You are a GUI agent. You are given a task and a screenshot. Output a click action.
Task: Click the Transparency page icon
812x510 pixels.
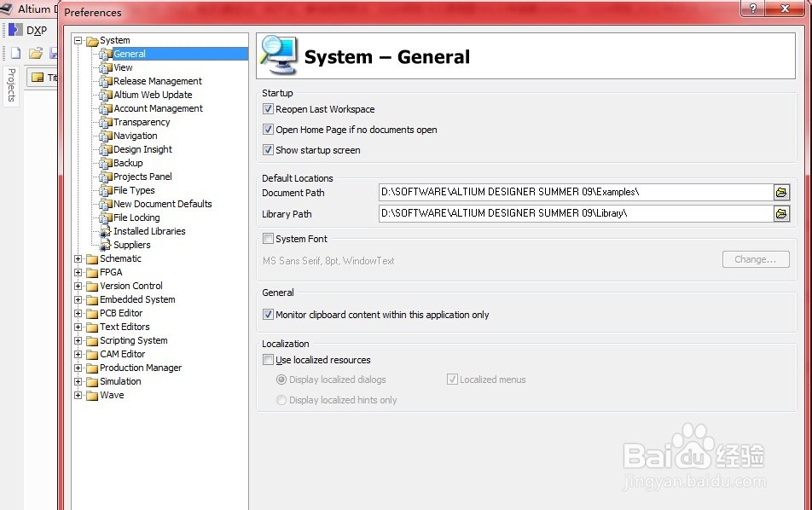106,122
